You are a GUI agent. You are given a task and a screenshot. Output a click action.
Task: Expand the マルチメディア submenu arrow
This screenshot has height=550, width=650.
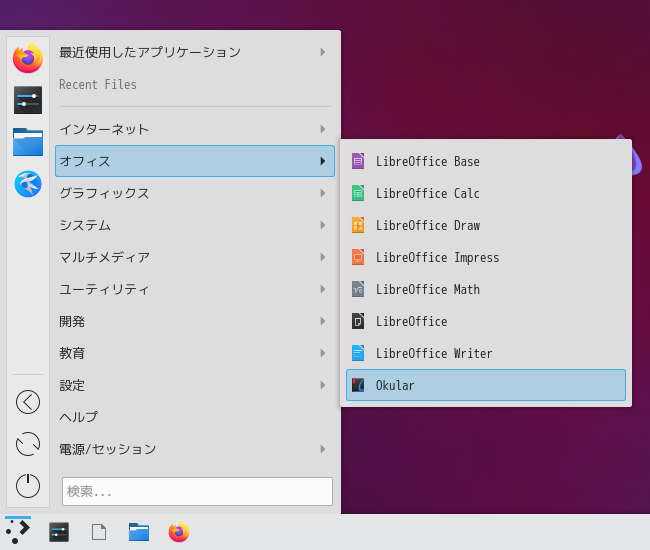click(323, 257)
